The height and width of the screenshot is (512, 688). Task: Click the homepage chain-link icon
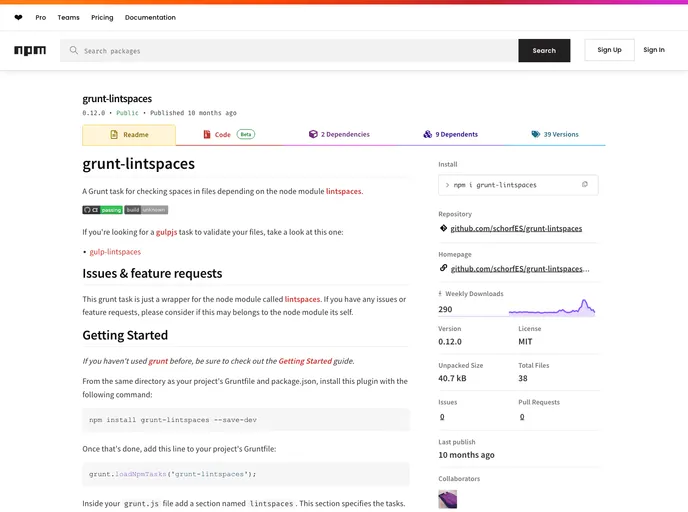click(443, 268)
